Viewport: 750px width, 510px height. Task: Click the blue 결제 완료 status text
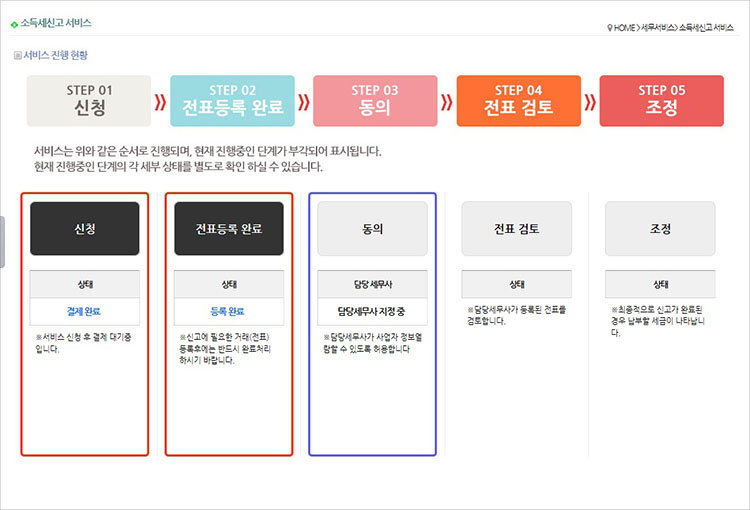85,311
